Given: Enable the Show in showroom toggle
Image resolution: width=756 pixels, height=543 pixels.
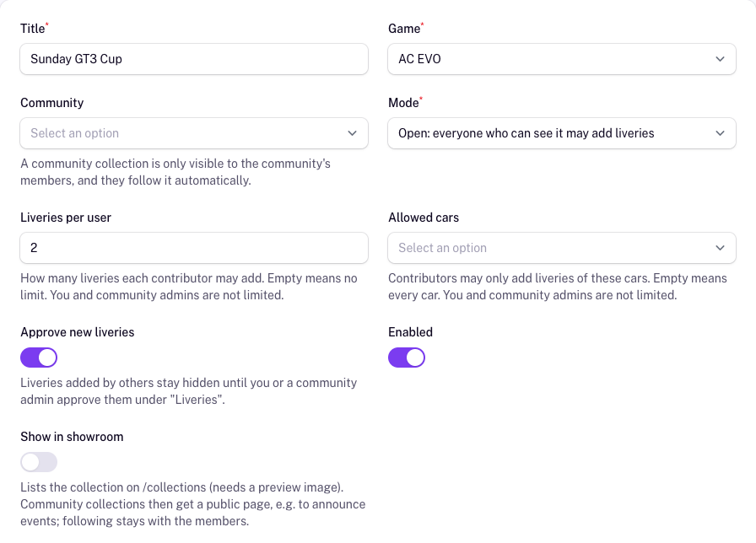Looking at the screenshot, I should point(39,462).
